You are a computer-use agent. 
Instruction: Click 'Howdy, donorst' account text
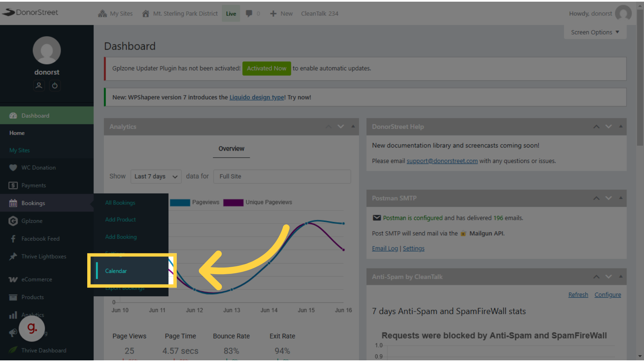[590, 13]
